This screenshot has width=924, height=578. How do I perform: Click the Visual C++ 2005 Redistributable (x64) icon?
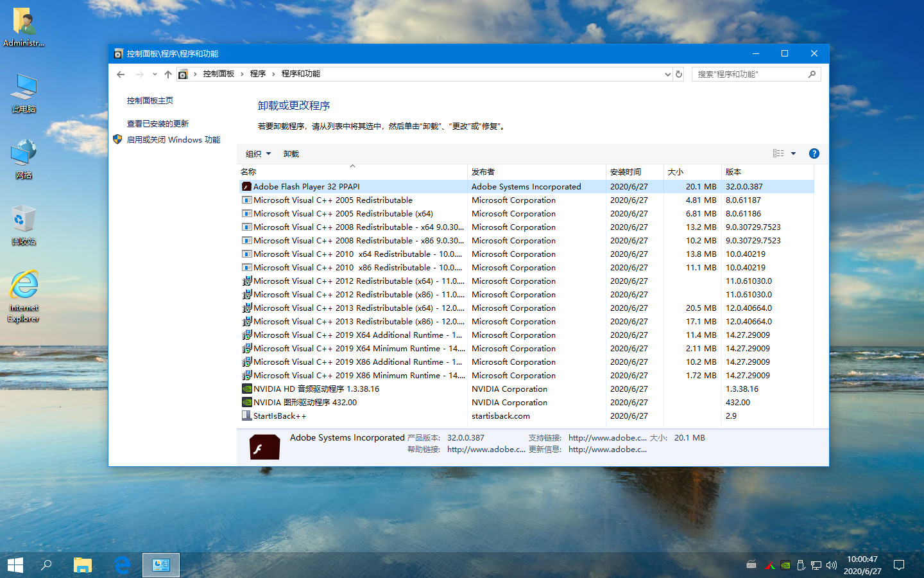(x=246, y=213)
